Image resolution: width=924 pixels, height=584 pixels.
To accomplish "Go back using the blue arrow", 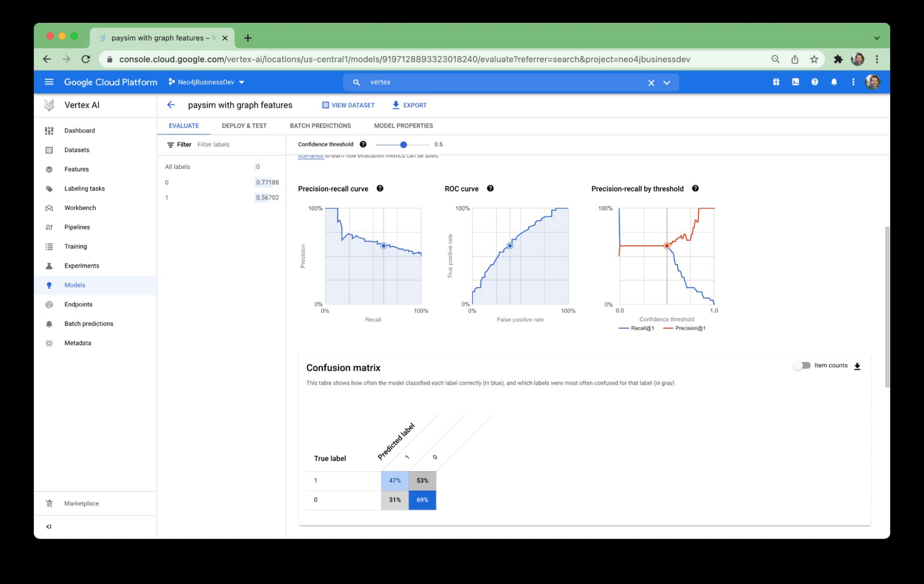I will point(171,105).
